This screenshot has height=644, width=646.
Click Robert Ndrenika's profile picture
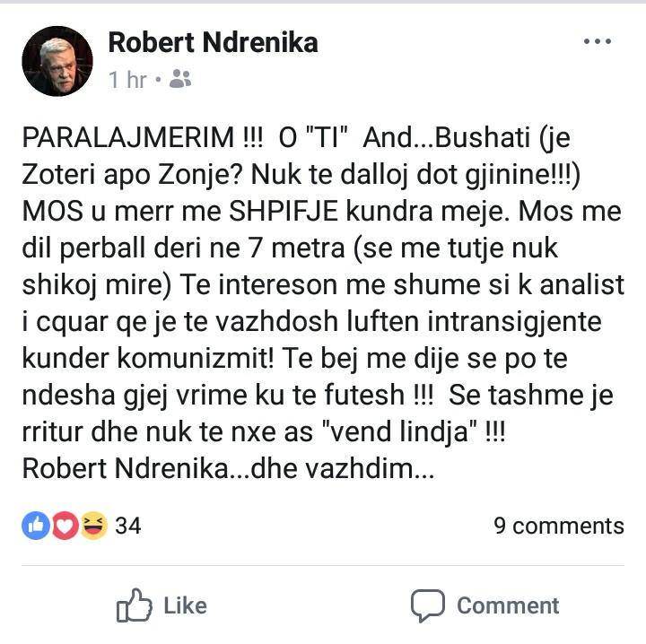coord(57,61)
